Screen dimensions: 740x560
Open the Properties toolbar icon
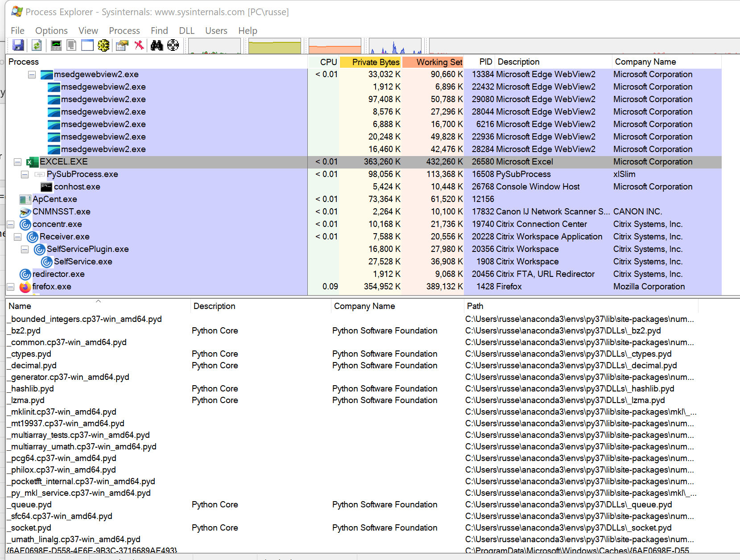coord(122,45)
